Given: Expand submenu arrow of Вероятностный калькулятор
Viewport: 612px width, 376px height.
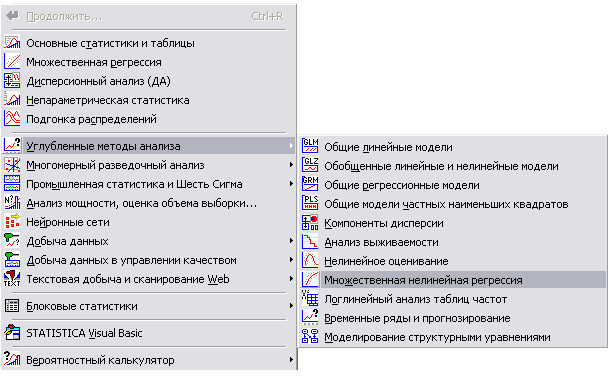Looking at the screenshot, I should 291,360.
